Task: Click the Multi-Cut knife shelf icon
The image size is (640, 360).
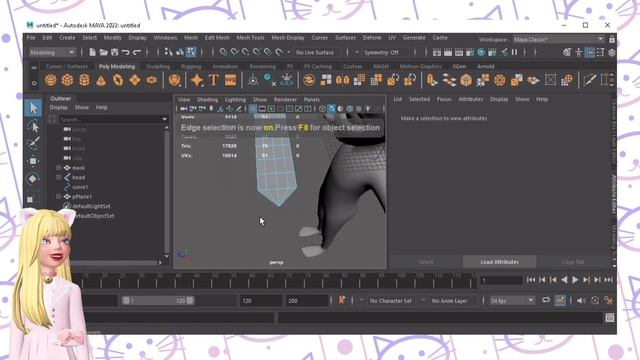Action: click(x=590, y=80)
